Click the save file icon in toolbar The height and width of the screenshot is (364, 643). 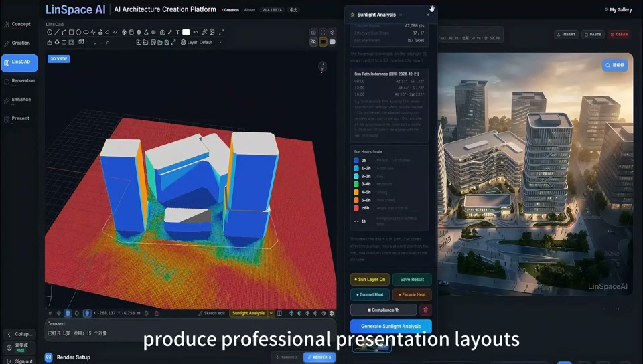[167, 42]
